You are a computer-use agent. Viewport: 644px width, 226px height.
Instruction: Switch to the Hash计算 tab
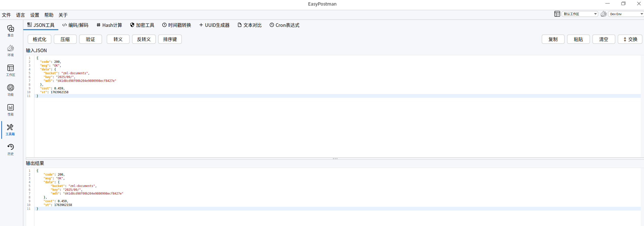[x=109, y=25]
